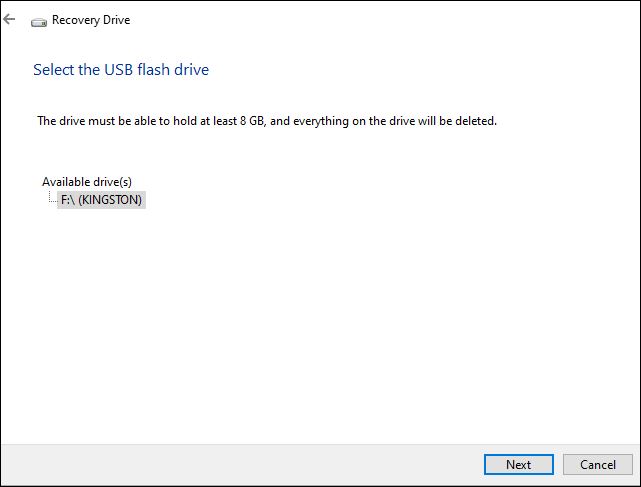Viewport: 641px width, 487px height.
Task: Click the back arrow in the wizard
Action: coord(10,19)
